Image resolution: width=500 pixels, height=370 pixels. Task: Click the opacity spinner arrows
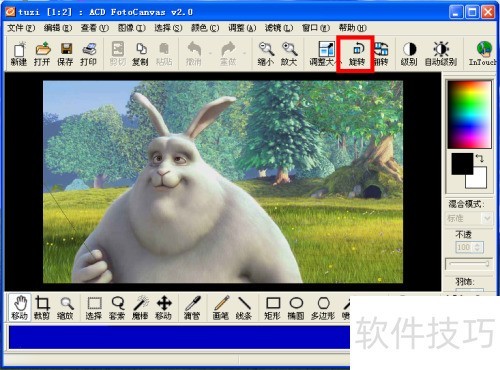[478, 247]
